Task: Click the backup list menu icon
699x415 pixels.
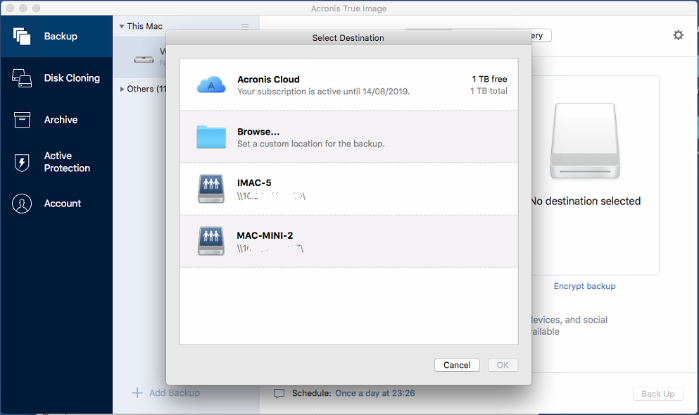Action: [245, 26]
